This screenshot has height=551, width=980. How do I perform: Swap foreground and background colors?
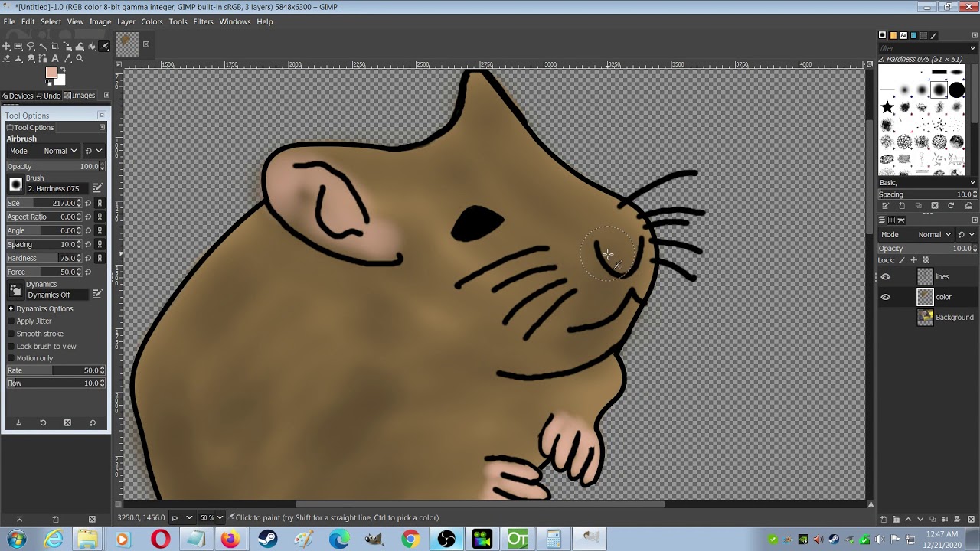pos(63,69)
